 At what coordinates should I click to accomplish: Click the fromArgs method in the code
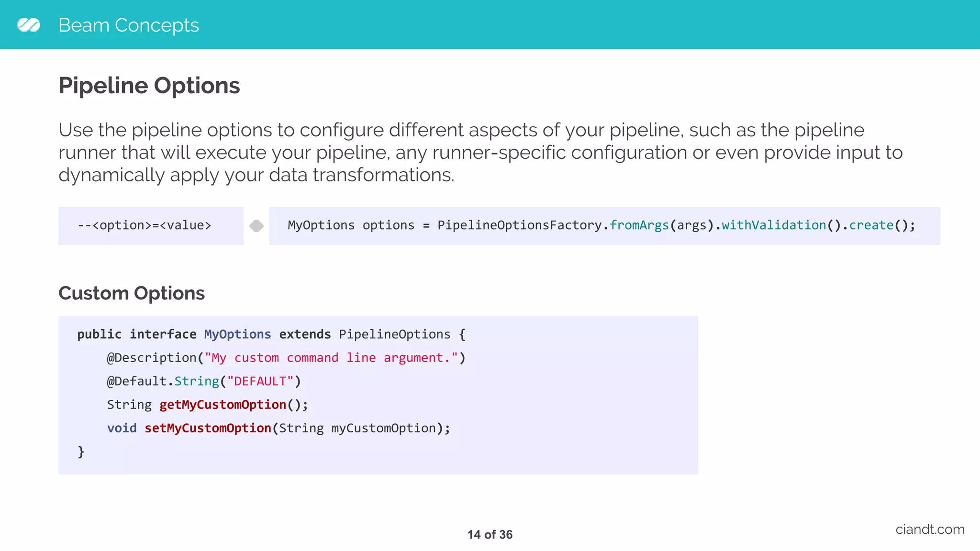[x=639, y=225]
